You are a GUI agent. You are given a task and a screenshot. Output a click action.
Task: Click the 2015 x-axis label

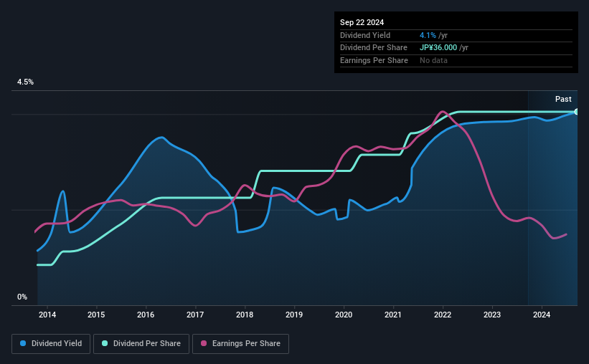[x=96, y=315]
